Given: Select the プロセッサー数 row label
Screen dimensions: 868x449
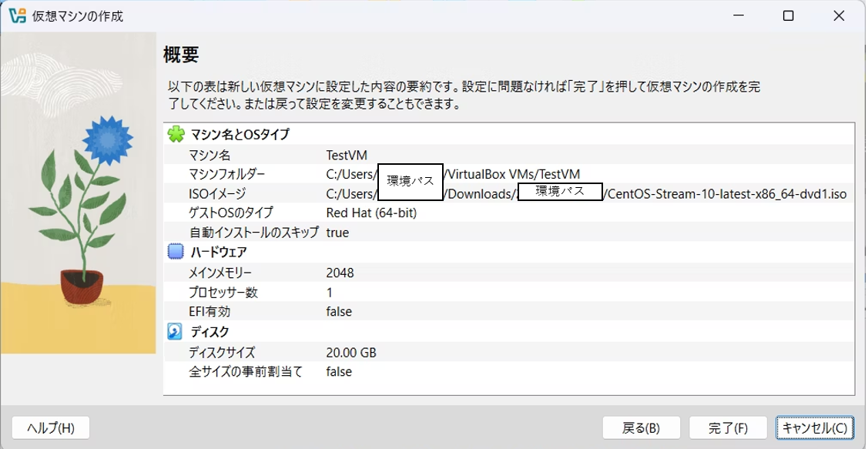Looking at the screenshot, I should tap(223, 293).
